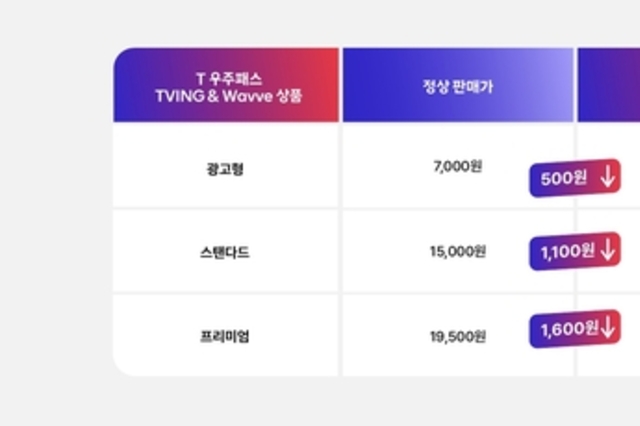640x426 pixels.
Task: Click the down arrow on the 1,100원 badge
Action: pyautogui.click(x=606, y=251)
